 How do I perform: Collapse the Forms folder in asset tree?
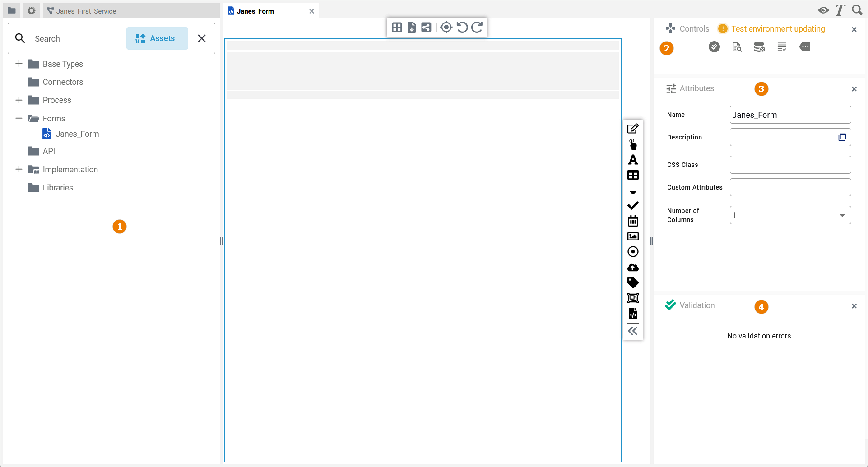(x=19, y=118)
